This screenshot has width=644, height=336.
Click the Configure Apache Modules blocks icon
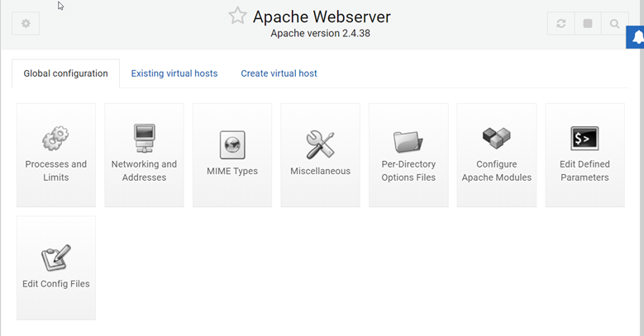point(496,137)
